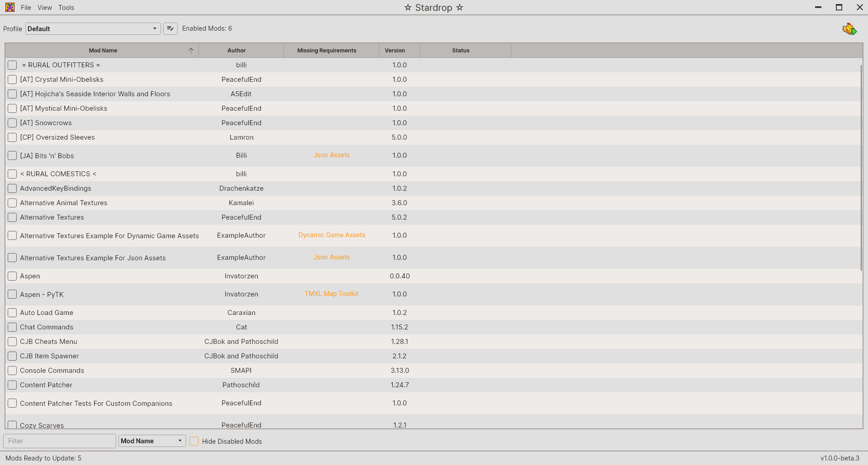Click the Stardrop app icon in title bar

tap(10, 7)
